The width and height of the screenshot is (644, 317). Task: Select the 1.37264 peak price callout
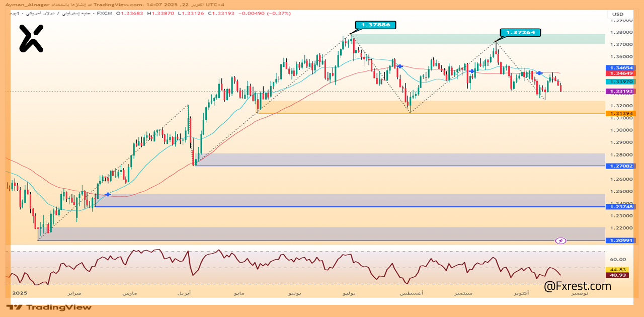click(520, 32)
